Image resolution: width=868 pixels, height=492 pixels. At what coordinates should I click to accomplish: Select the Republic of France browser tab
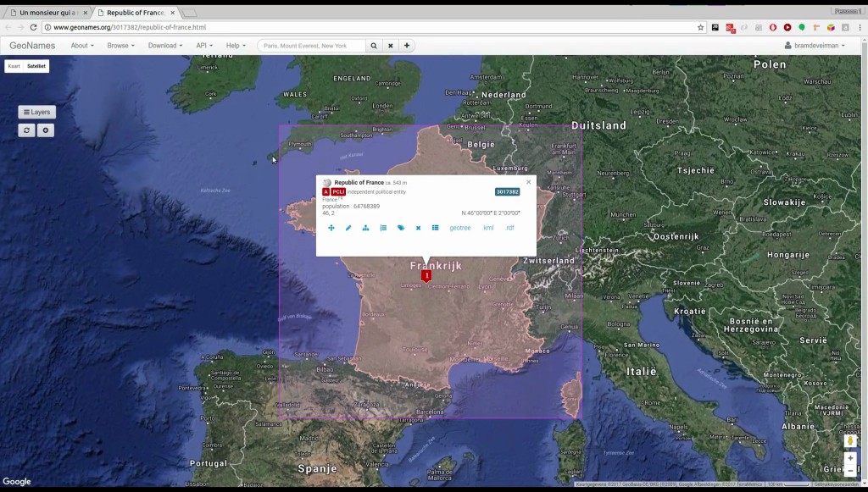136,12
